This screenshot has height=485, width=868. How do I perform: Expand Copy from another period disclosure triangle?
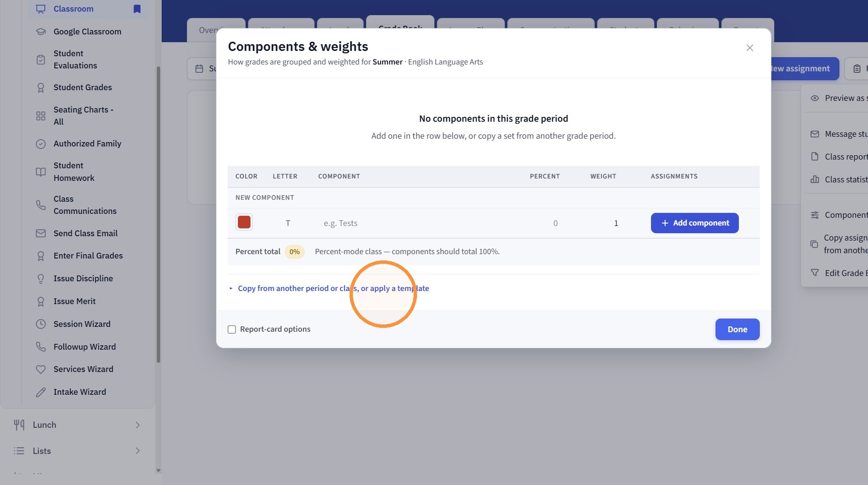(231, 289)
